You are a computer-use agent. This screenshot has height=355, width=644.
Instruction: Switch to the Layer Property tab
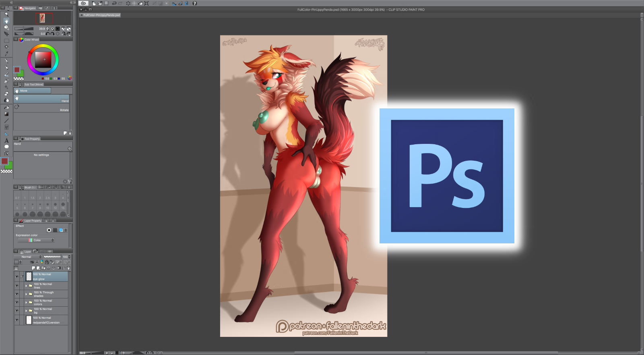(x=30, y=220)
